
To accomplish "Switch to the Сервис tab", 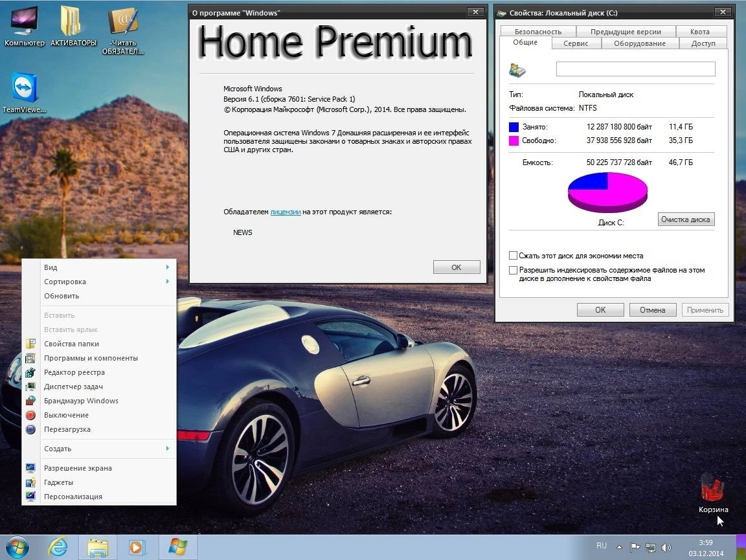I will [576, 43].
